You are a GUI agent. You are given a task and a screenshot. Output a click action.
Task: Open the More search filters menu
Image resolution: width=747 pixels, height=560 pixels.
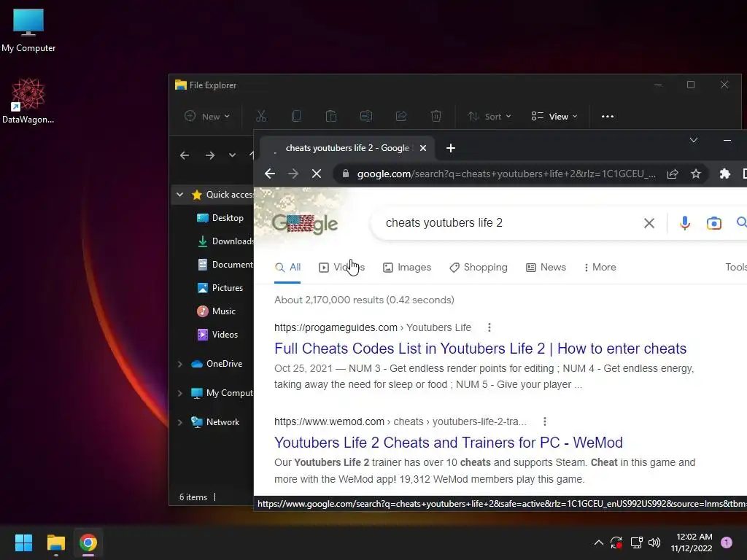600,267
